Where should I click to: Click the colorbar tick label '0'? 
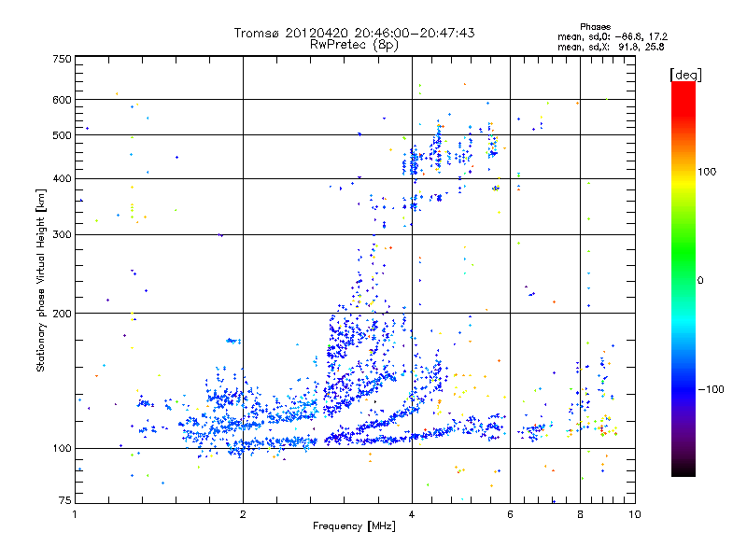pos(699,281)
